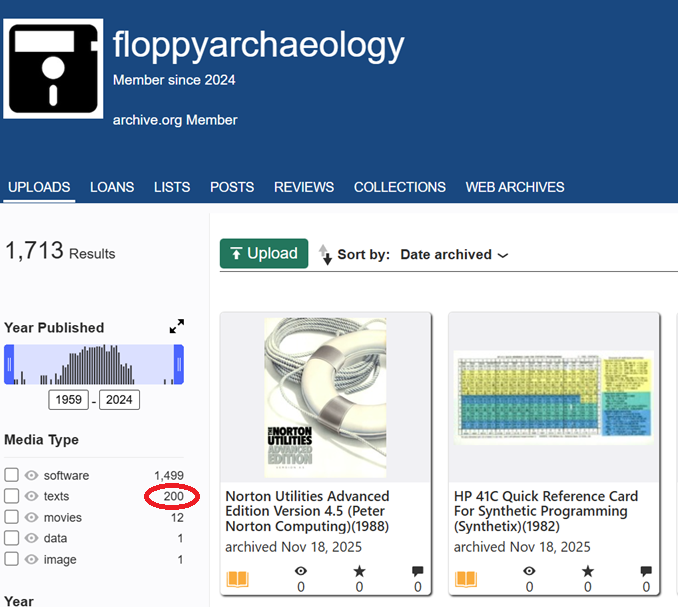Viewport: 678px width, 607px height.
Task: Click reviews comment icon on Norton Utilities card
Action: click(x=417, y=571)
